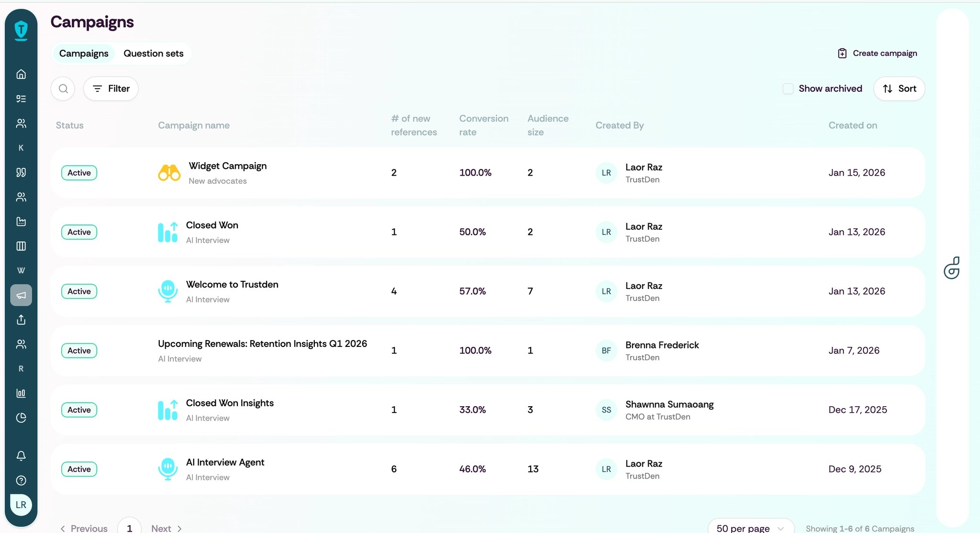
Task: Switch to the Question sets tab
Action: [x=154, y=53]
